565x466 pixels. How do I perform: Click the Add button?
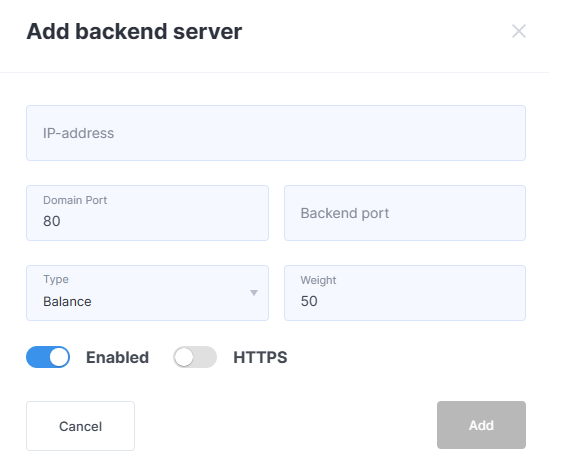coord(481,425)
